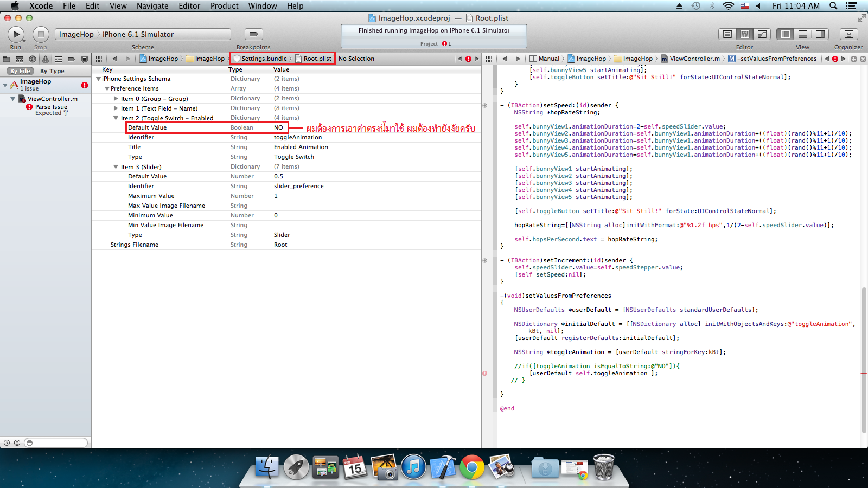868x488 pixels.
Task: Click the navigator filter search field
Action: tap(56, 443)
